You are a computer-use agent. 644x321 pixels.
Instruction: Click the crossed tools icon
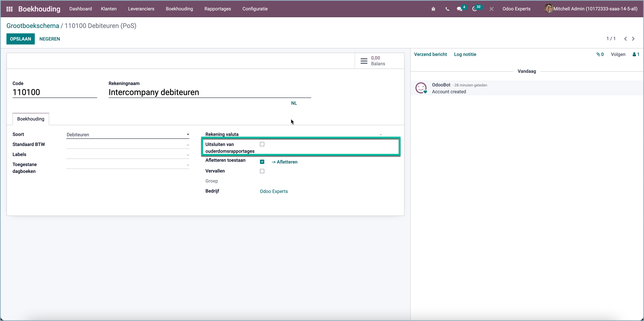(491, 9)
